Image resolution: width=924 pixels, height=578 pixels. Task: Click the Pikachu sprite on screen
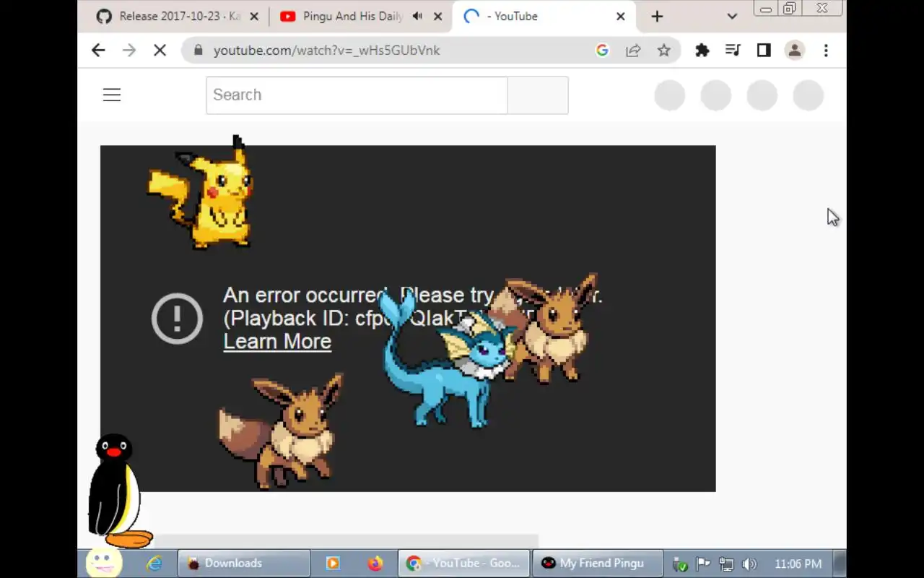pyautogui.click(x=201, y=194)
